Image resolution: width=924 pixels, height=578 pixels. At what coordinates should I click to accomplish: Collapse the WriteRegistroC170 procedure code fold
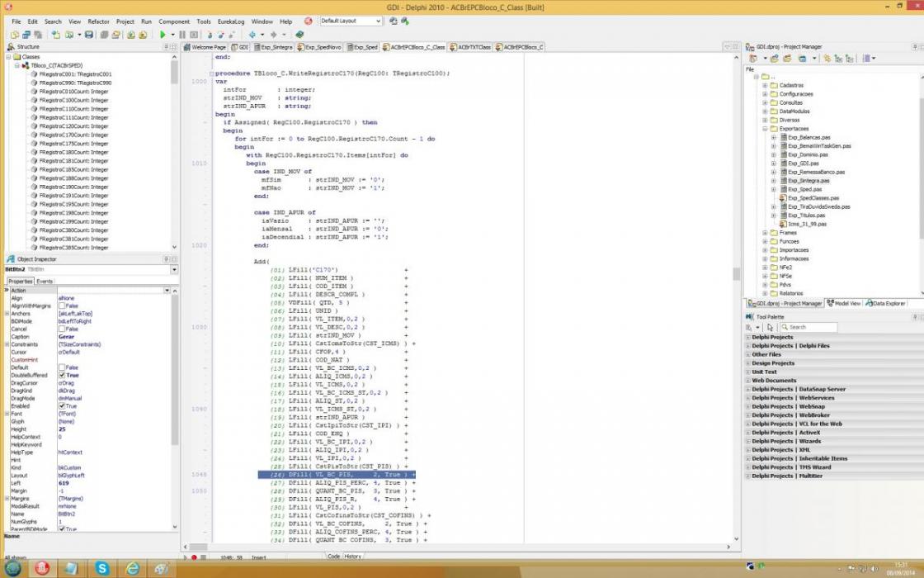(211, 73)
